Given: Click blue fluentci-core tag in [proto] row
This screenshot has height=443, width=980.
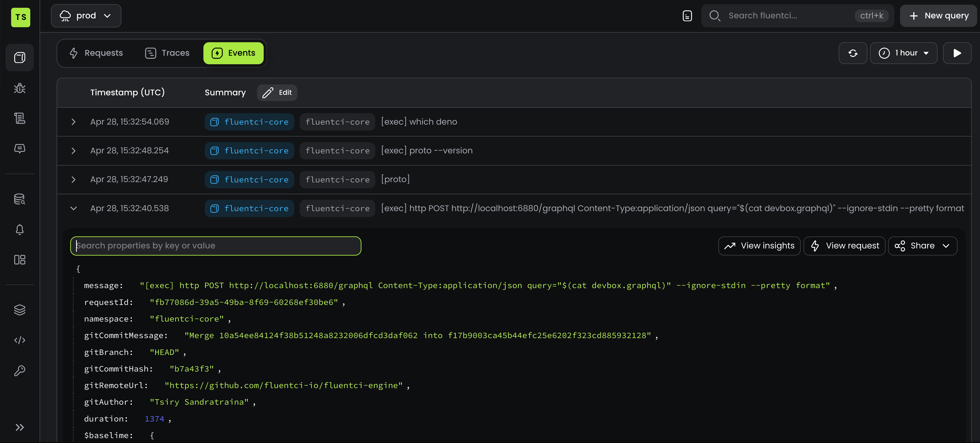Looking at the screenshot, I should tap(249, 180).
